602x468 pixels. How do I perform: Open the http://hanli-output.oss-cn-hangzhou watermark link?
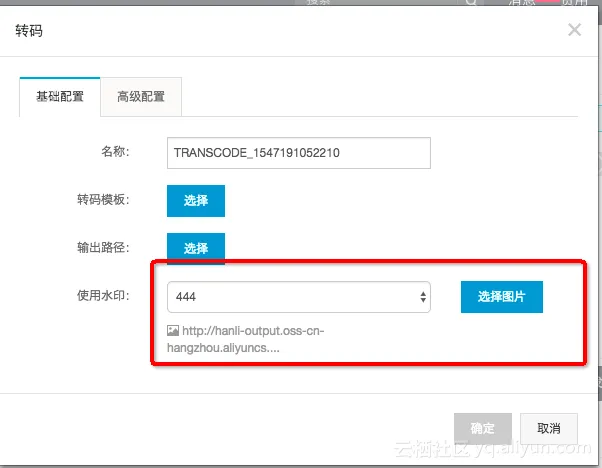(246, 339)
